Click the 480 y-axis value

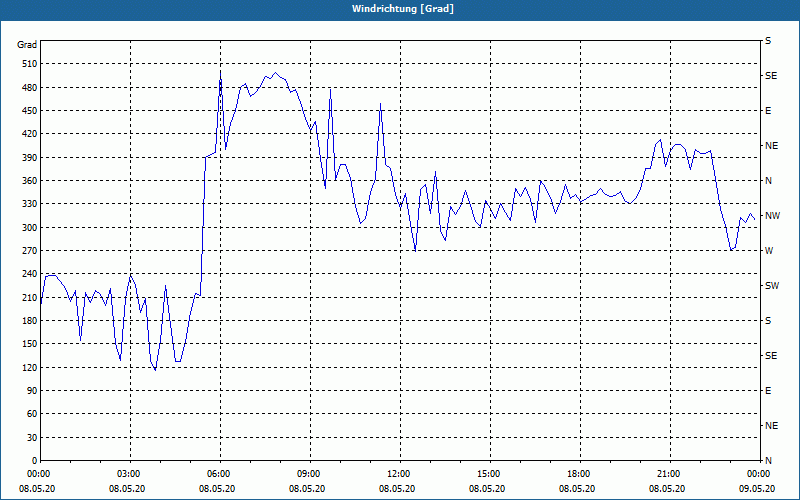30,88
